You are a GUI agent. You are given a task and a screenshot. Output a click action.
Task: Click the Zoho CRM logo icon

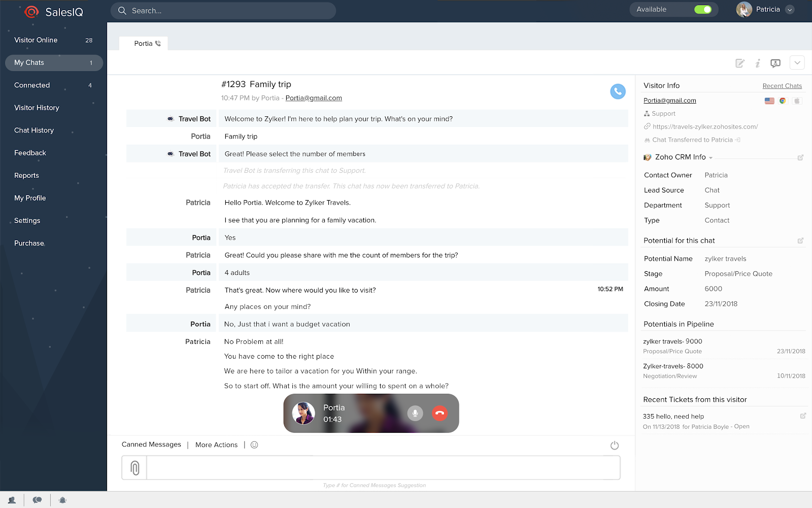tap(648, 157)
